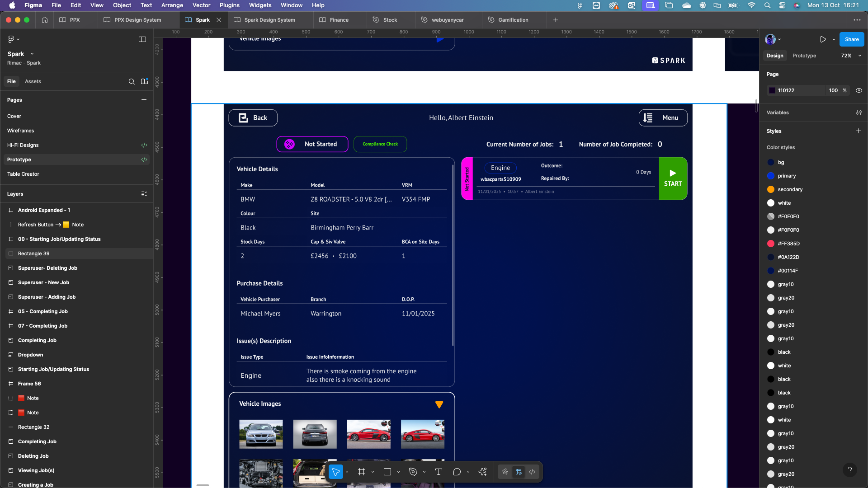Image resolution: width=868 pixels, height=488 pixels.
Task: Collapse all layers icon
Action: (144, 194)
